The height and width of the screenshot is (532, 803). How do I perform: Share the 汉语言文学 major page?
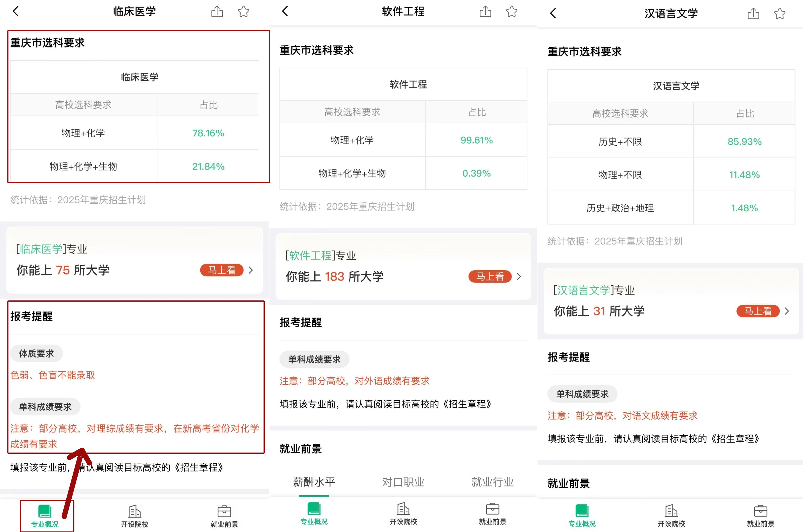click(753, 13)
